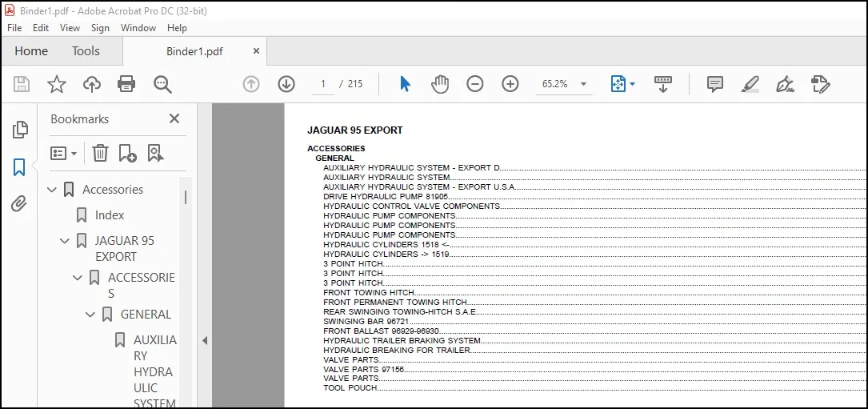Open the Edit menu
Screen dimensions: 868x409
41,28
